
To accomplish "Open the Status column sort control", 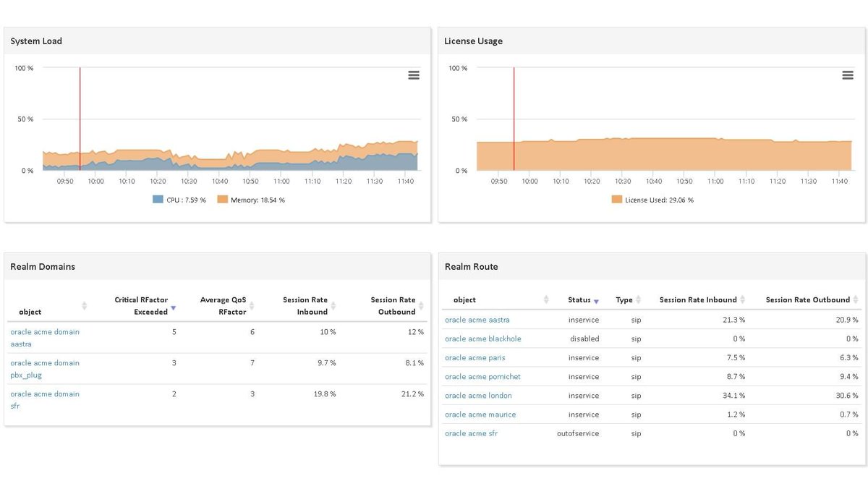I will tap(595, 300).
